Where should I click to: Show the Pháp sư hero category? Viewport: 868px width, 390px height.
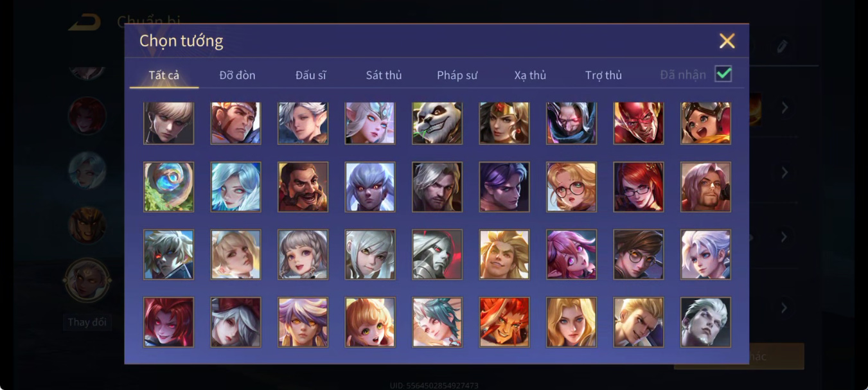click(457, 75)
